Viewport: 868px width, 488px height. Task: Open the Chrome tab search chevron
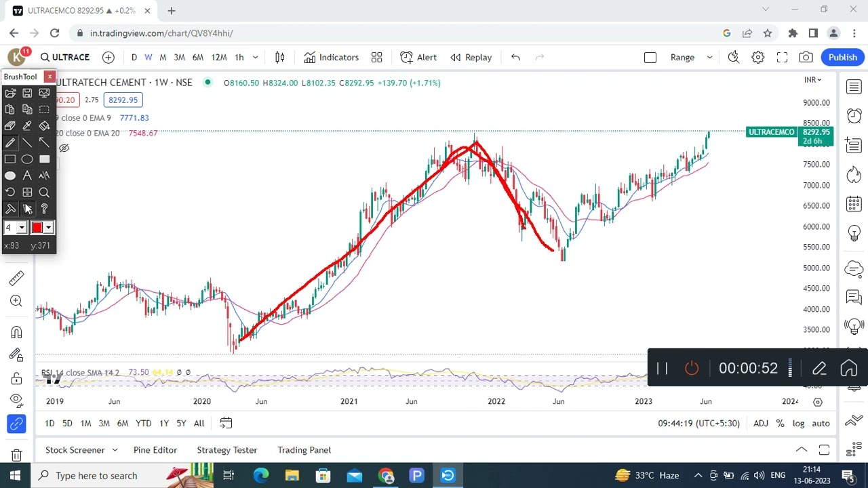pos(766,9)
